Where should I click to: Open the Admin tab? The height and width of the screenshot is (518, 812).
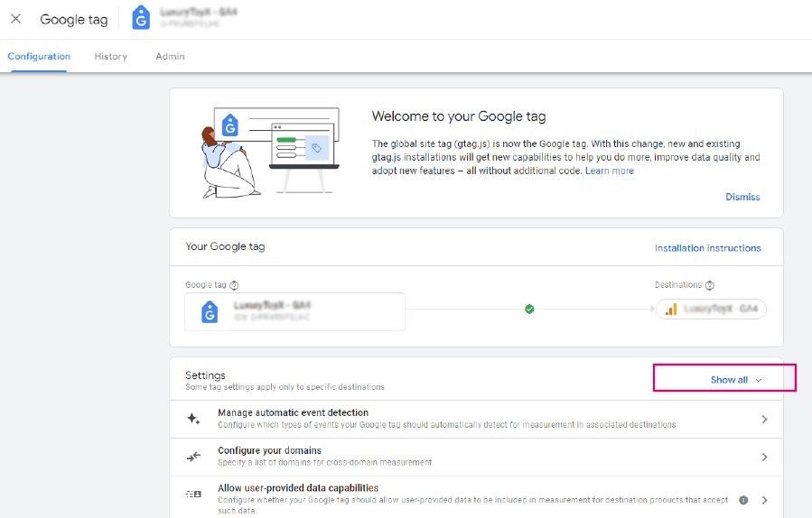pos(171,57)
